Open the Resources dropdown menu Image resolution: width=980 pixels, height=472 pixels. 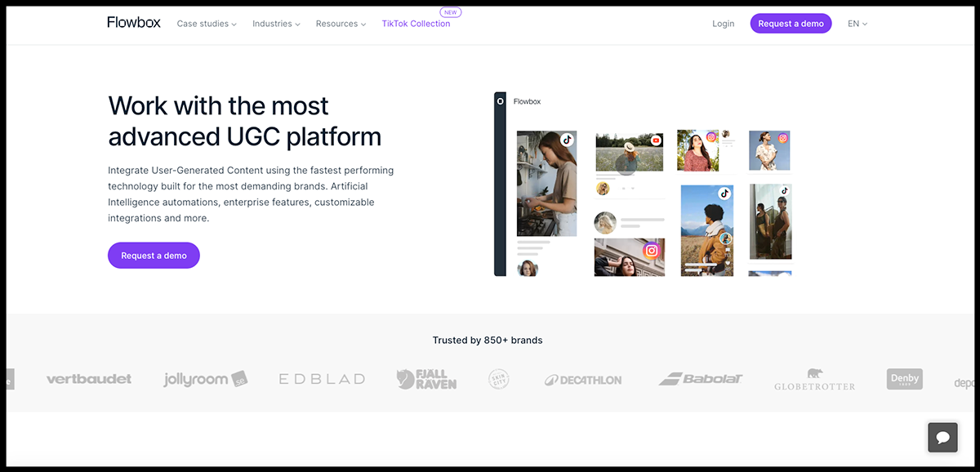coord(341,24)
